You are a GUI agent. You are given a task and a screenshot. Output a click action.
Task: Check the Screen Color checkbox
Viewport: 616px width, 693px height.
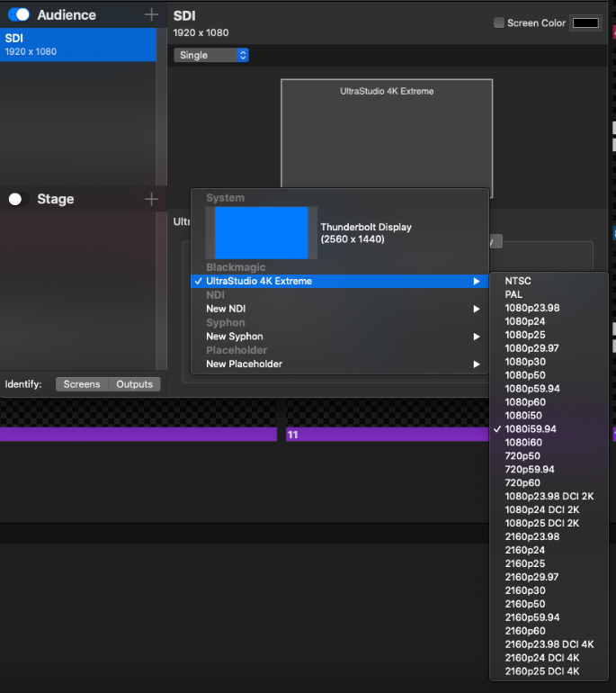(x=499, y=22)
